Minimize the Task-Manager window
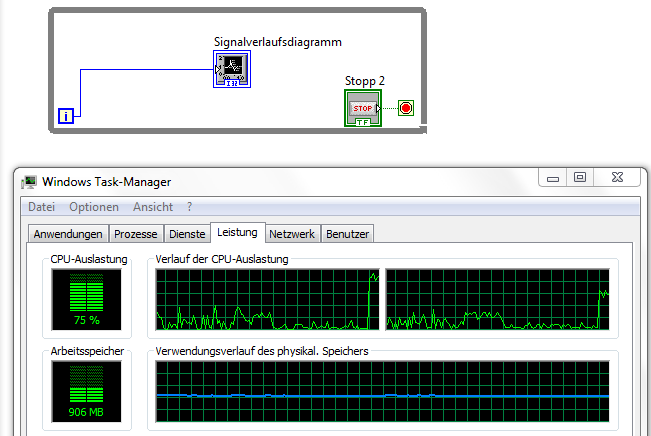This screenshot has width=651, height=436. point(553,178)
